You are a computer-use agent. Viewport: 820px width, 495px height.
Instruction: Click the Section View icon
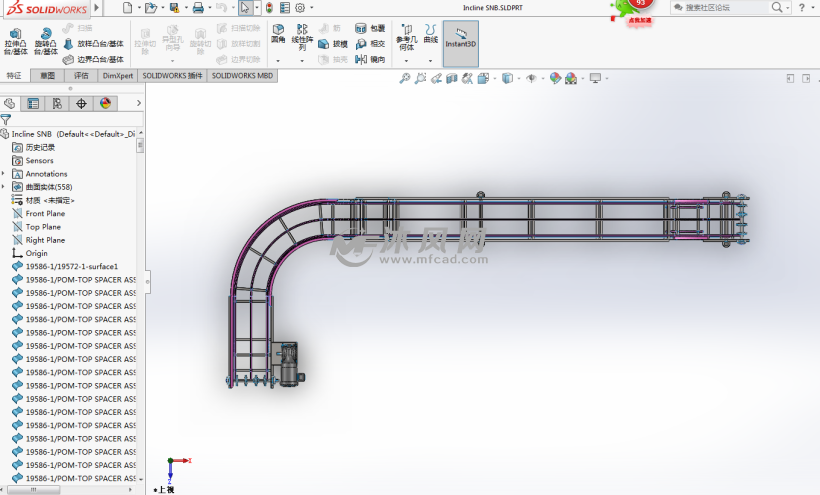(x=452, y=78)
